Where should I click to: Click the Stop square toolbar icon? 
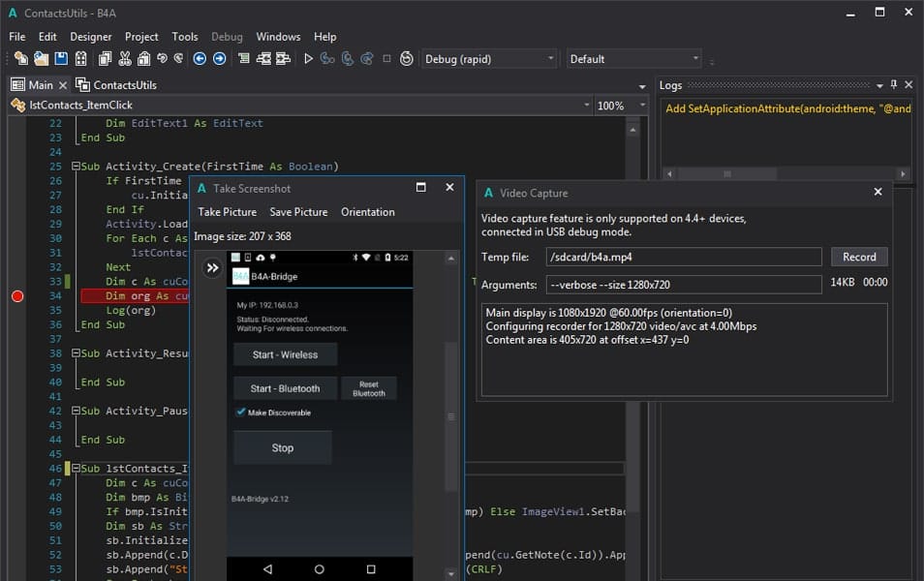click(x=386, y=59)
